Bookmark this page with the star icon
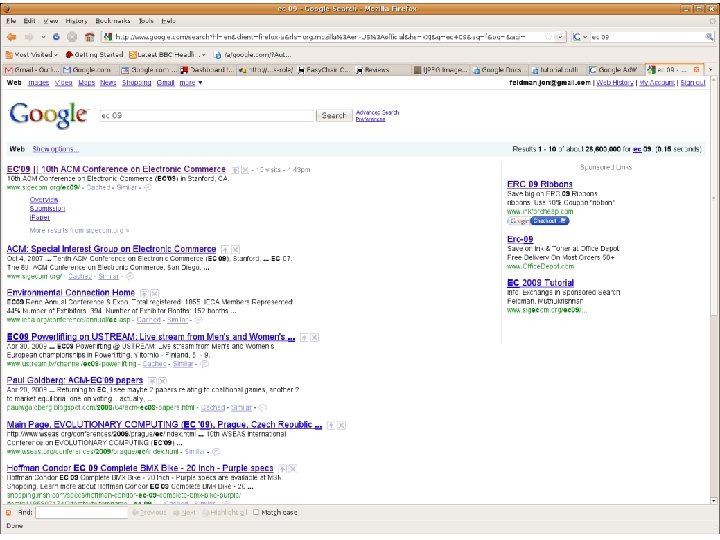This screenshot has width=720, height=540. (548, 37)
